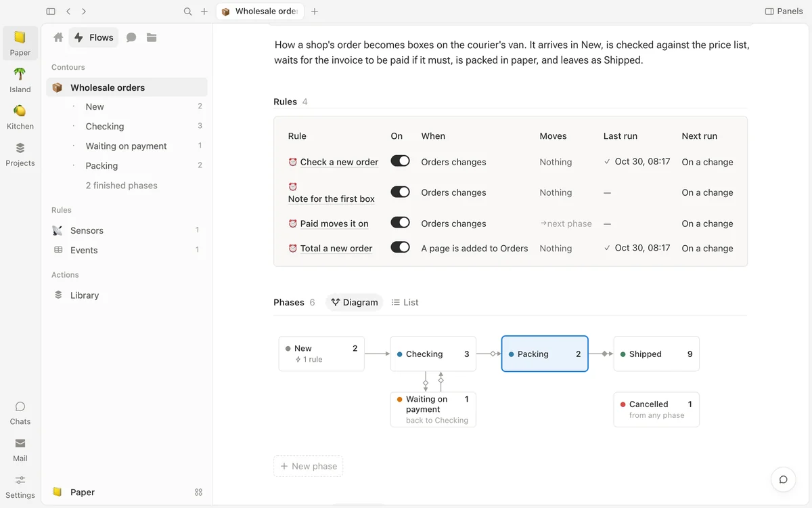Open the folder sidebar tab
This screenshot has height=508, width=812.
pyautogui.click(x=152, y=38)
